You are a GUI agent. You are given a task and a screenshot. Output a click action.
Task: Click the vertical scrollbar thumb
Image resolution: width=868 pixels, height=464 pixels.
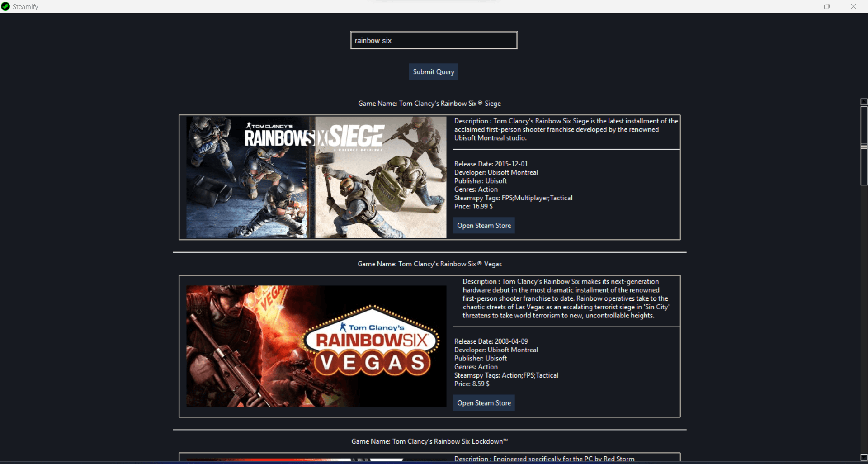[864, 146]
